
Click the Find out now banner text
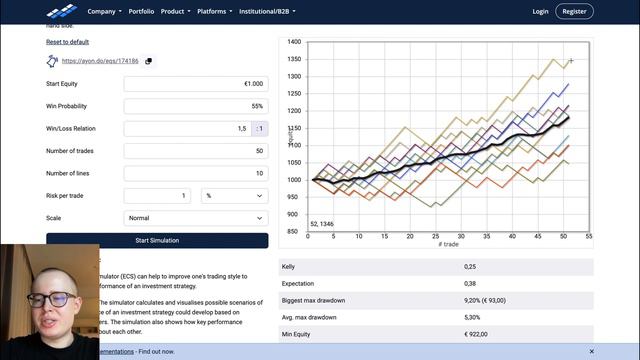pyautogui.click(x=156, y=351)
